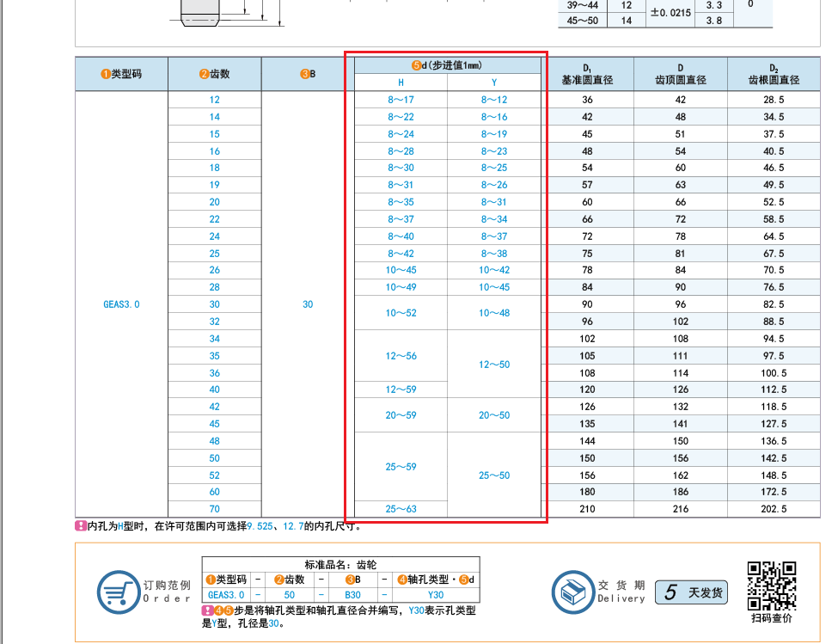The height and width of the screenshot is (644, 838).
Task: Click the GEAS3.0 value in order example
Action: (226, 595)
